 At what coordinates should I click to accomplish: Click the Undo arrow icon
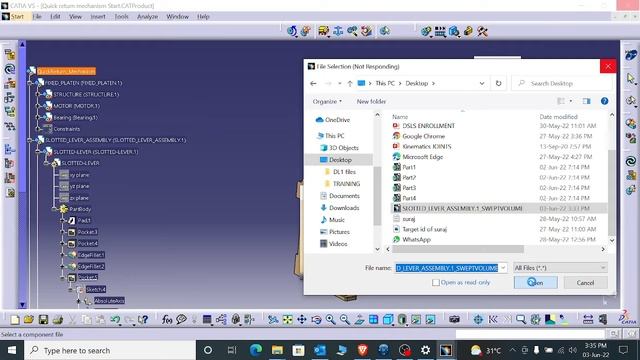(115, 320)
